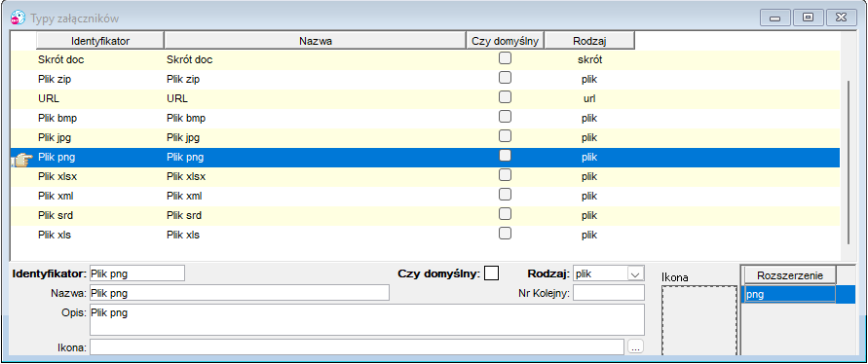
Task: Select the Rozszerzenie column header
Action: click(789, 275)
